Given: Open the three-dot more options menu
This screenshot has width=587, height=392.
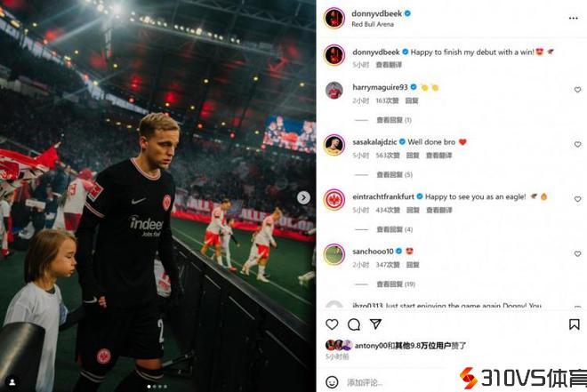Looking at the screenshot, I should coord(573,18).
